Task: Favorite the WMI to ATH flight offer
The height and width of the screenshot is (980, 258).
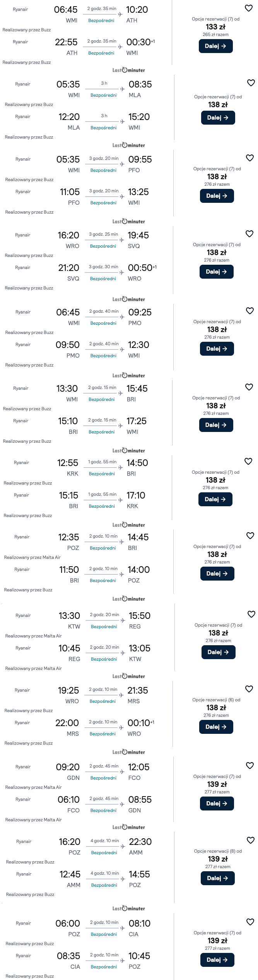Action: (249, 8)
